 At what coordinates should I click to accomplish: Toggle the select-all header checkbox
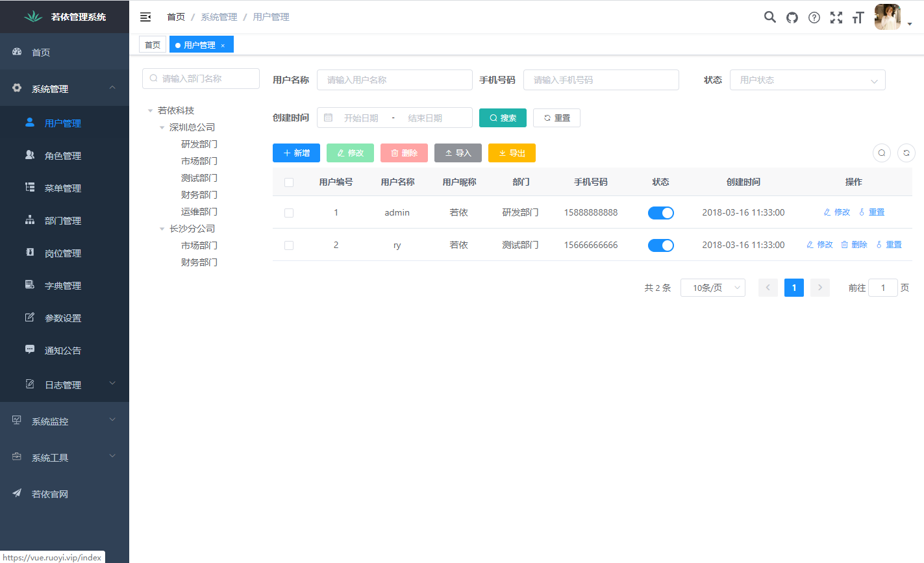[289, 182]
